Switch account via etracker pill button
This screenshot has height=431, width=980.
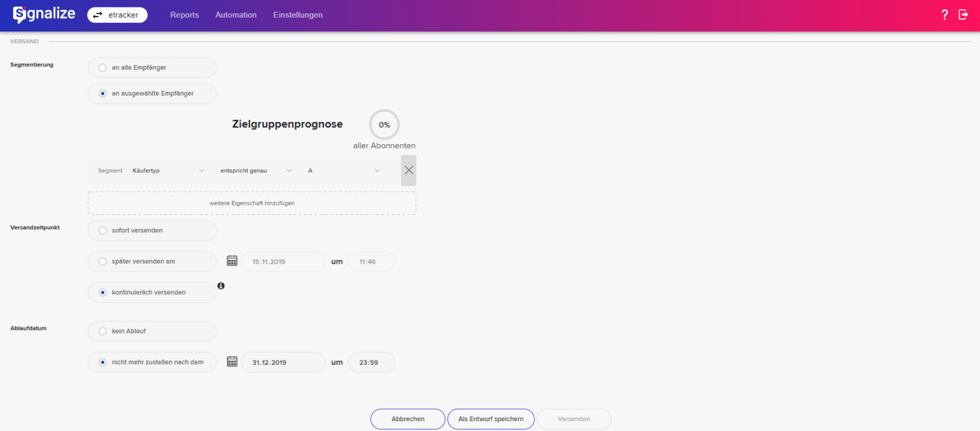point(117,15)
